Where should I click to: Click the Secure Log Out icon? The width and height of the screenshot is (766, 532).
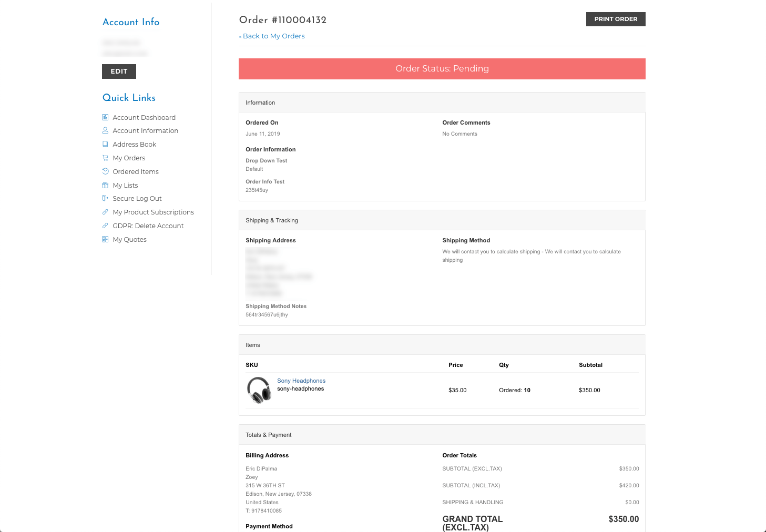(x=105, y=198)
